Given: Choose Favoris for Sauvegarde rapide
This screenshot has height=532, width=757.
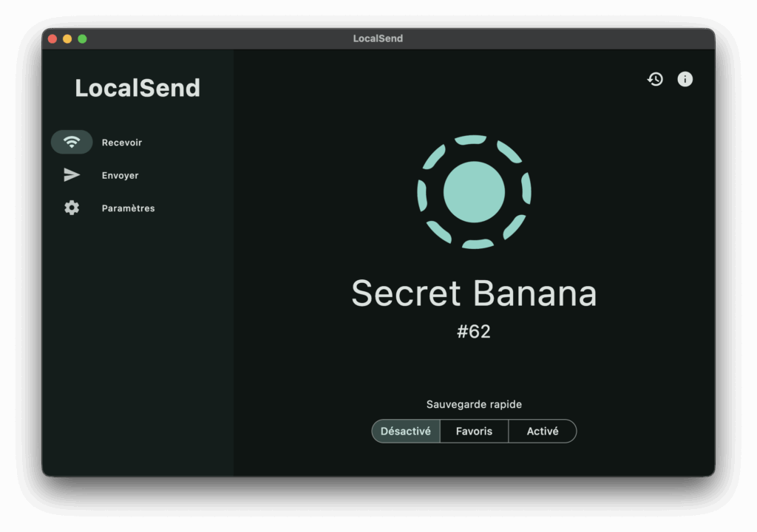Looking at the screenshot, I should click(x=474, y=432).
